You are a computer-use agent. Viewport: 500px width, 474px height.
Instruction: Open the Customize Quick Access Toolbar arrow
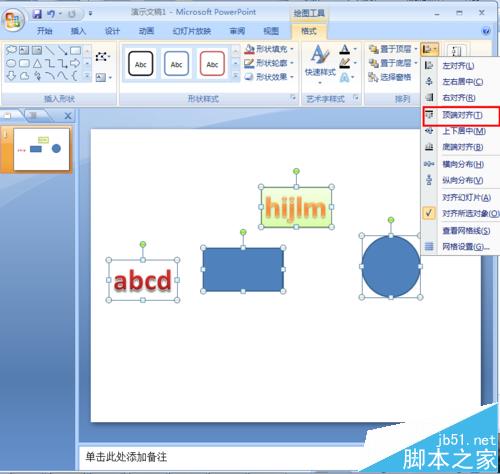[90, 14]
